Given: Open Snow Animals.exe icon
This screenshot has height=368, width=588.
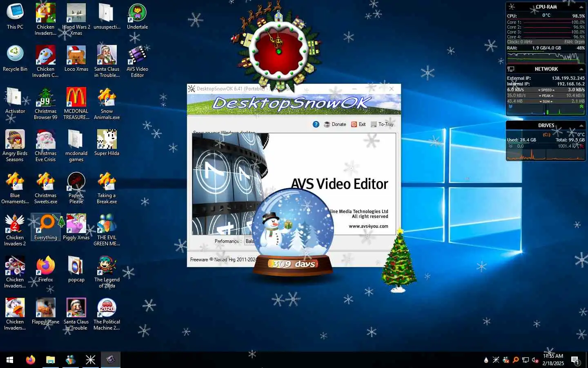Looking at the screenshot, I should point(107,103).
